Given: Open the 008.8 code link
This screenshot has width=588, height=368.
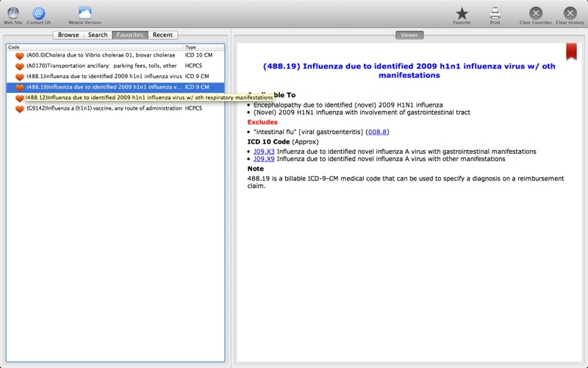Looking at the screenshot, I should [377, 132].
